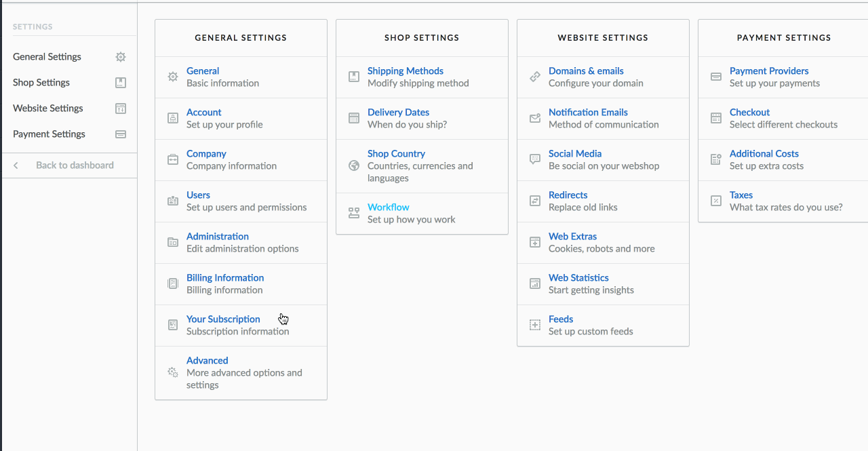Open Shop Settings from the sidebar
This screenshot has width=868, height=451.
(41, 83)
